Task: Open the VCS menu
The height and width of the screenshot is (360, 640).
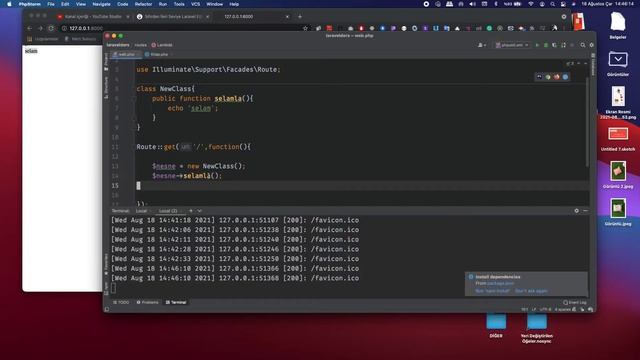Action: (x=196, y=4)
